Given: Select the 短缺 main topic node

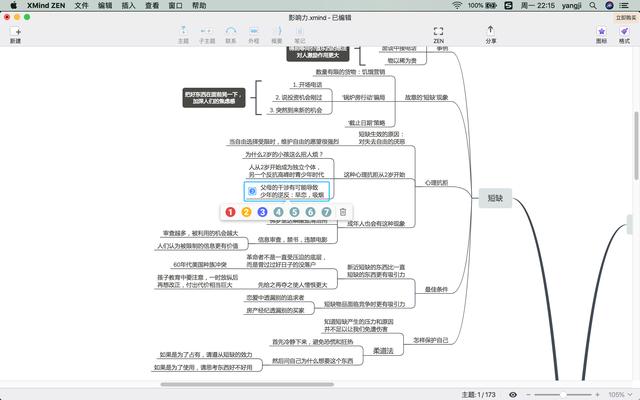Looking at the screenshot, I should pos(495,198).
